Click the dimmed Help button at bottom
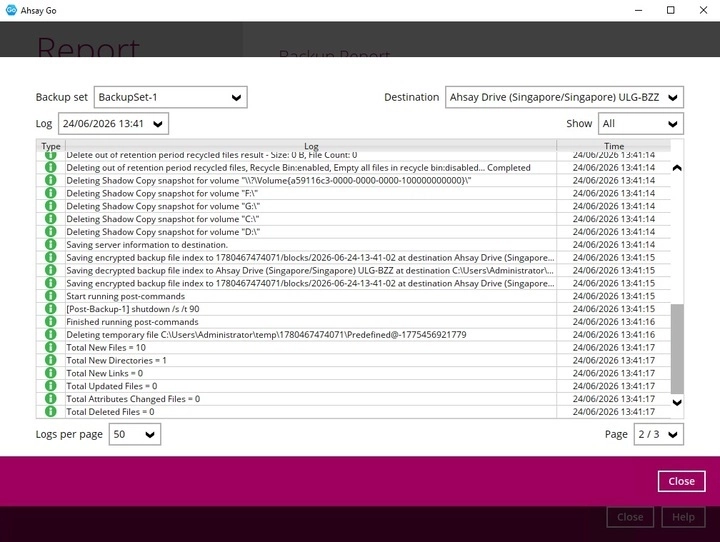The width and height of the screenshot is (720, 542). pyautogui.click(x=683, y=517)
